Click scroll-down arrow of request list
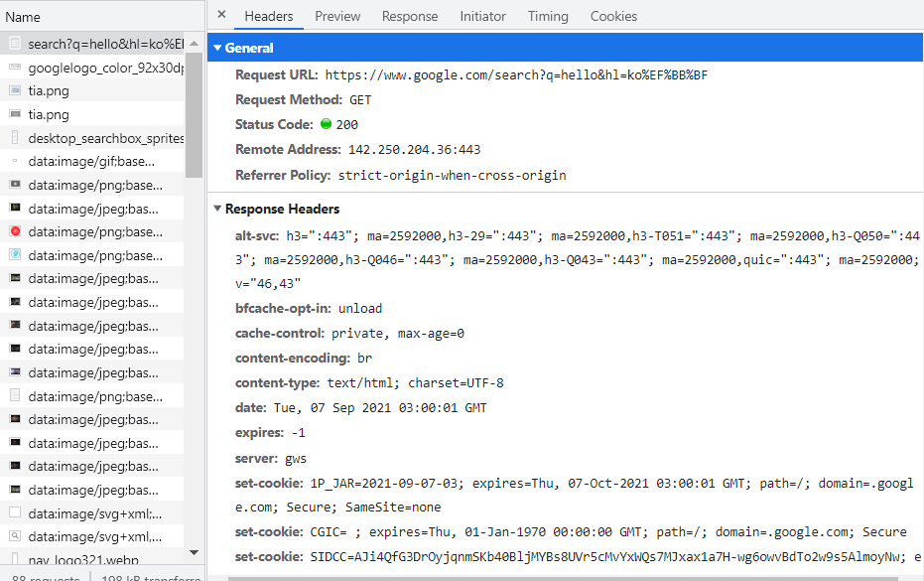 (194, 552)
